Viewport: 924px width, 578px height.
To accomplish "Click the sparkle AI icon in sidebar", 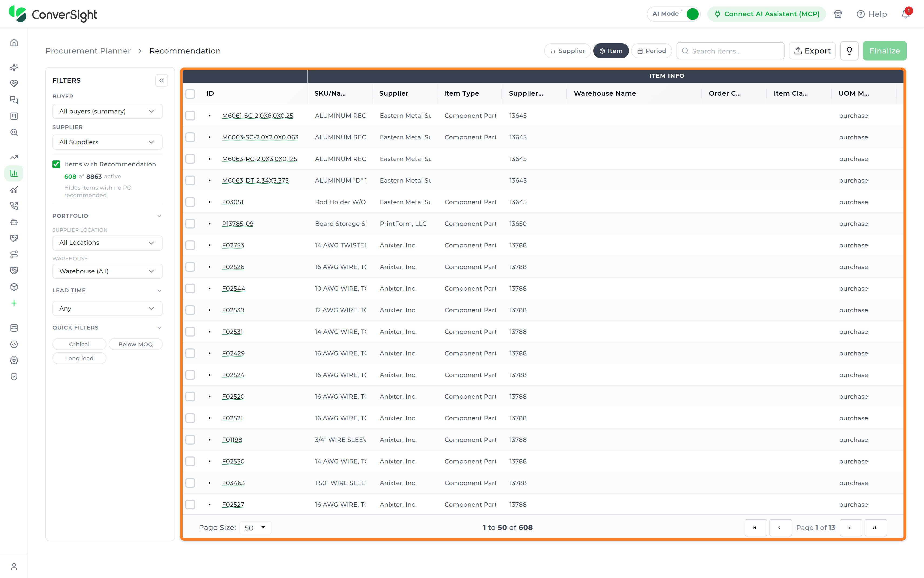I will click(x=14, y=67).
